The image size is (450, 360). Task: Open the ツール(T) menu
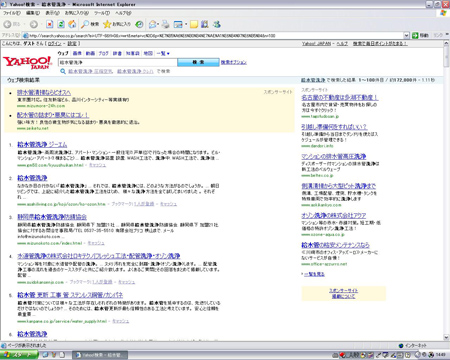102,13
